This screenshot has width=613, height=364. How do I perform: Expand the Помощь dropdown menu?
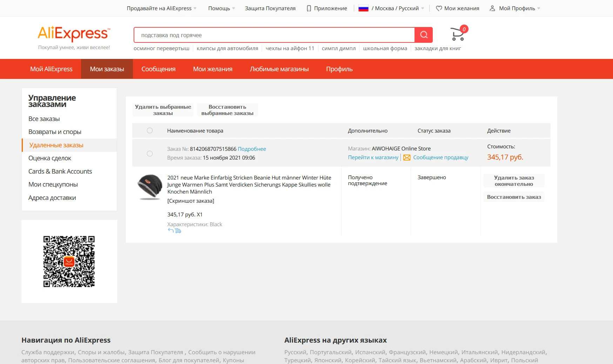click(x=222, y=8)
